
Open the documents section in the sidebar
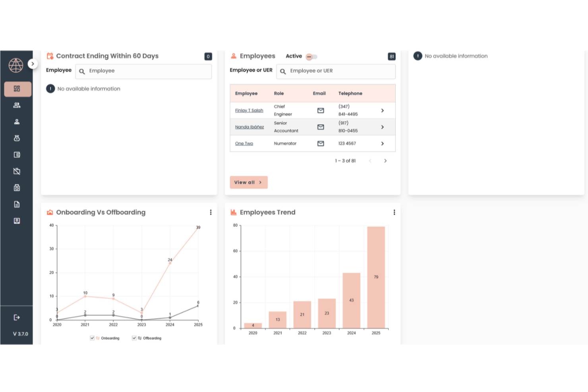17,204
